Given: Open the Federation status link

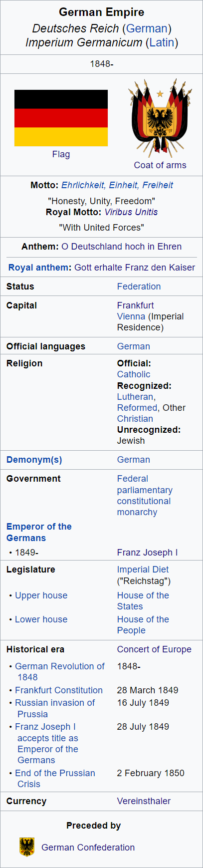Looking at the screenshot, I should pos(139,287).
